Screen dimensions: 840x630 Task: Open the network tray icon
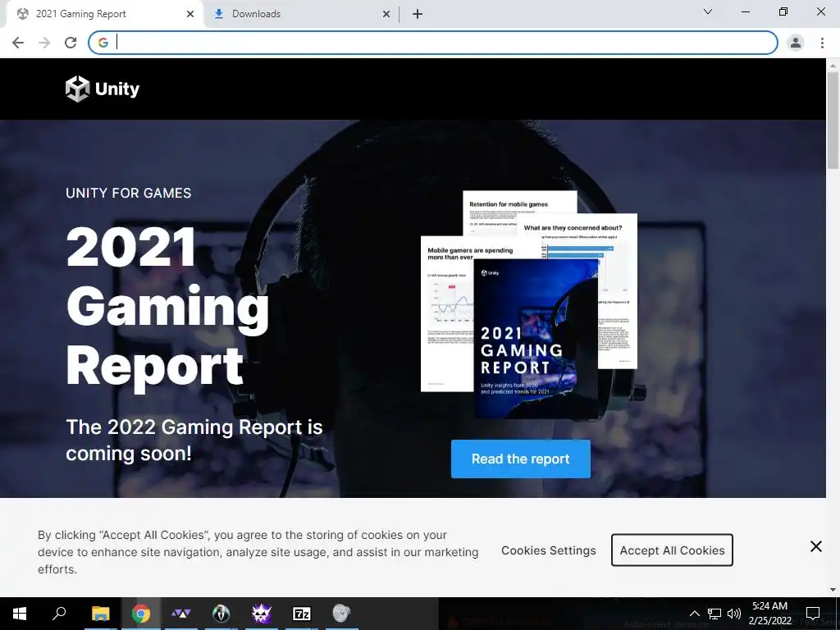pyautogui.click(x=714, y=614)
